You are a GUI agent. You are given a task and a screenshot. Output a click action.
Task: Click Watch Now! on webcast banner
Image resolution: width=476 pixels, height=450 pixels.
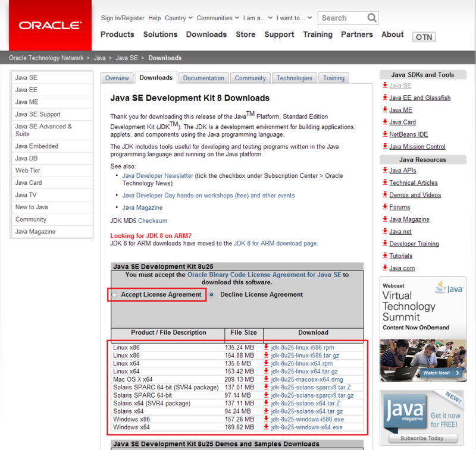[x=441, y=373]
